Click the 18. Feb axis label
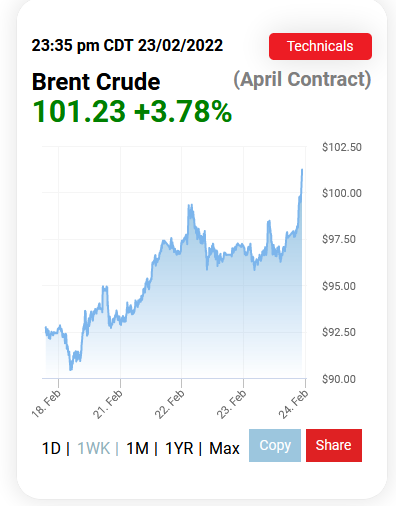Viewport: 396px width, 506px height. point(47,403)
